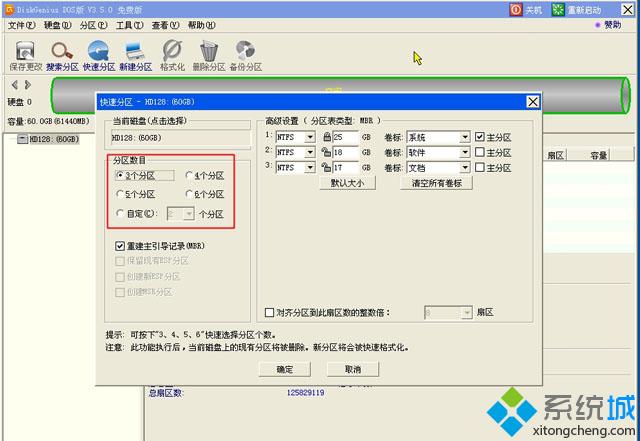Click the 确定 (OK) button
This screenshot has width=640, height=441.
[285, 369]
